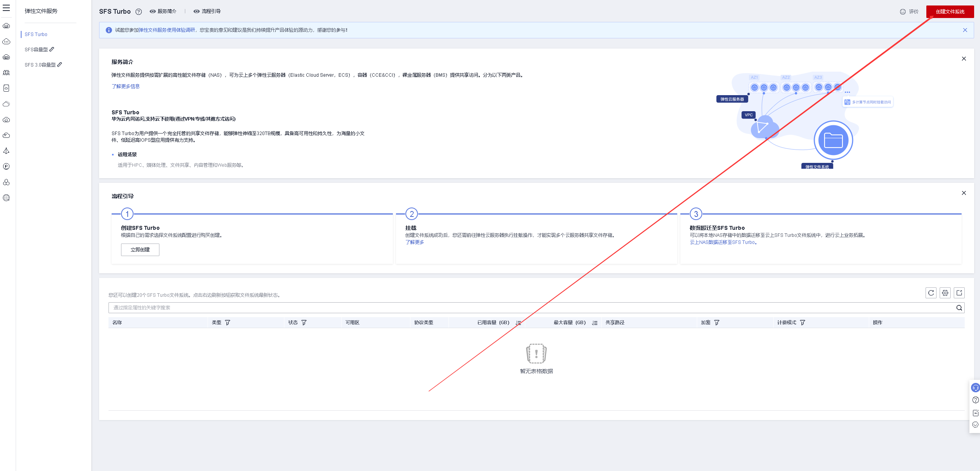Sort by 已用容量 (GB) column
The width and height of the screenshot is (980, 471).
[518, 323]
